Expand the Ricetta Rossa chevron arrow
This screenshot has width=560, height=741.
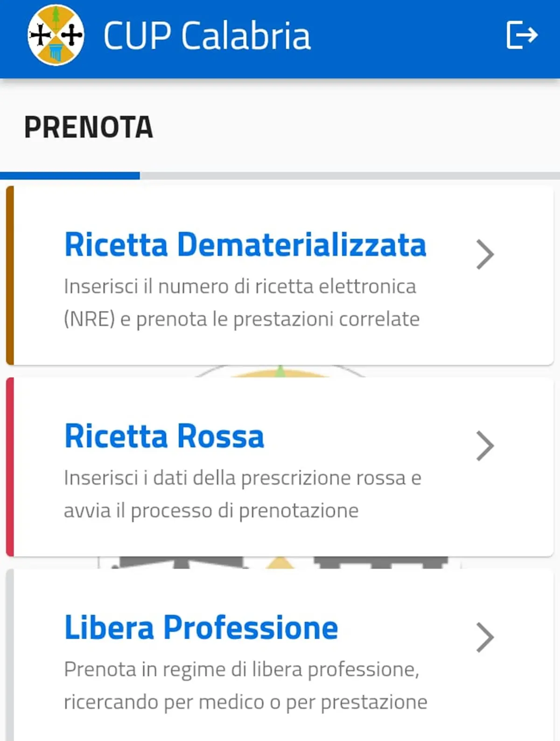(485, 446)
